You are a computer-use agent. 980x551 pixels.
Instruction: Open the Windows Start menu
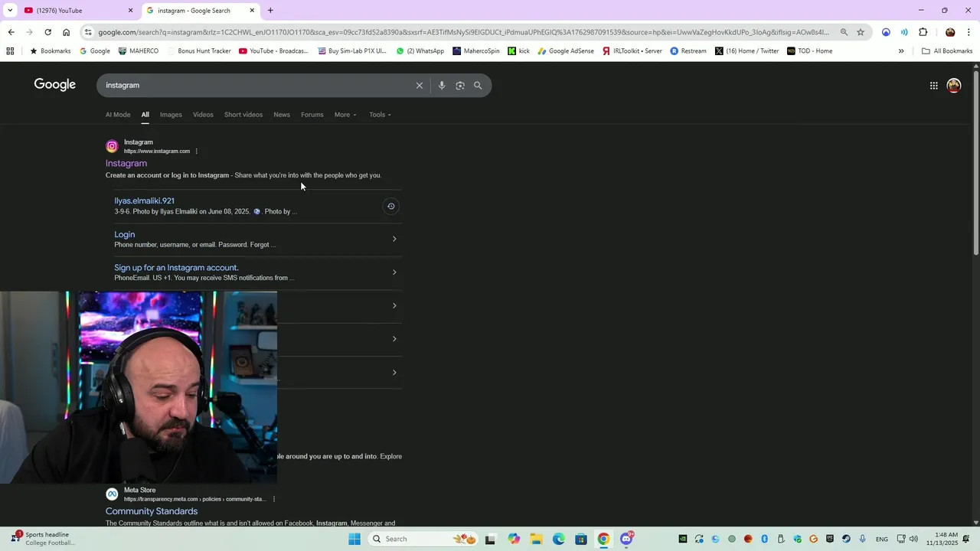354,539
